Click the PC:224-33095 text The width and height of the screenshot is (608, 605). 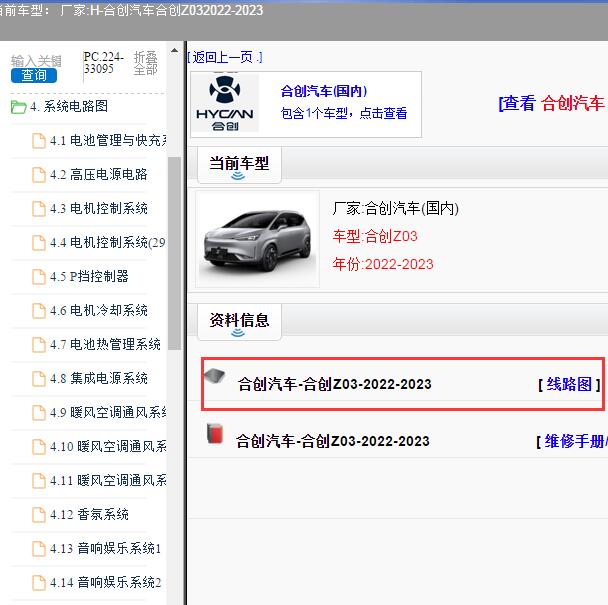pos(104,63)
